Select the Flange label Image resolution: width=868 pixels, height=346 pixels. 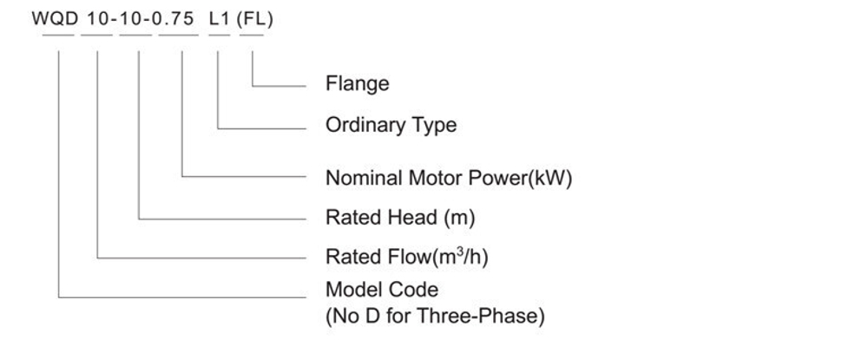[x=357, y=83]
